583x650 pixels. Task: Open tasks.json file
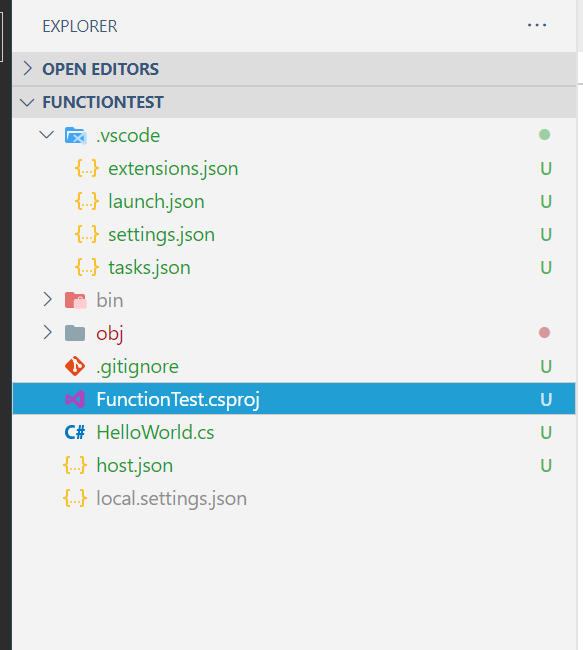coord(149,267)
